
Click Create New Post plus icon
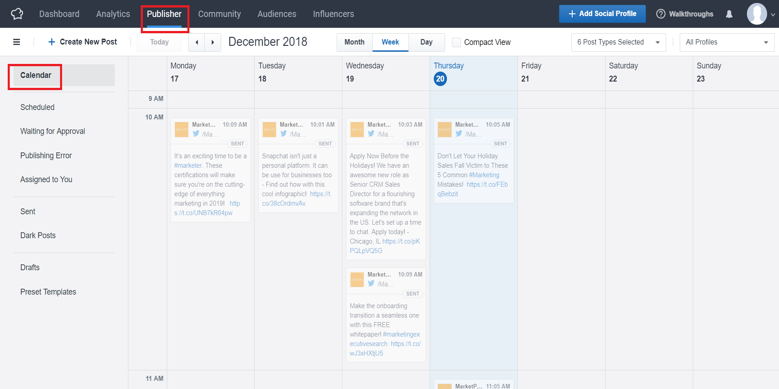click(51, 42)
